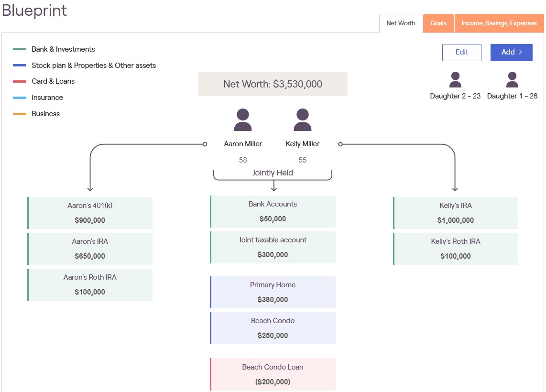Open the Bank Accounts card

click(x=273, y=211)
